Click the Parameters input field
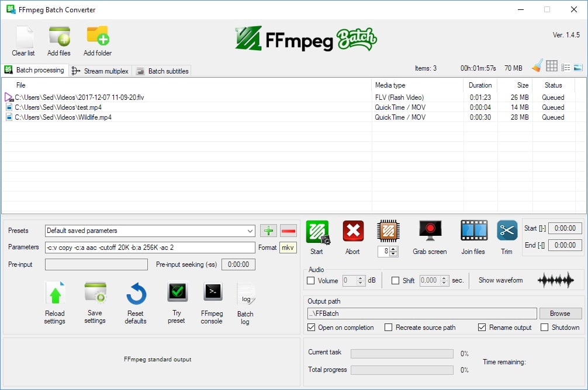Viewport: 588px width, 390px height. [x=150, y=248]
